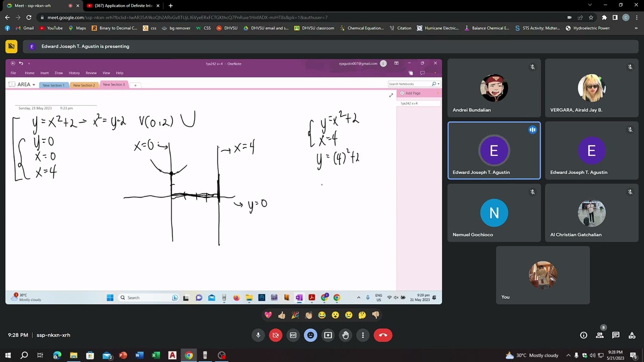Image resolution: width=644 pixels, height=362 pixels.
Task: Open Chrome three-dot menu
Action: pos(636,17)
